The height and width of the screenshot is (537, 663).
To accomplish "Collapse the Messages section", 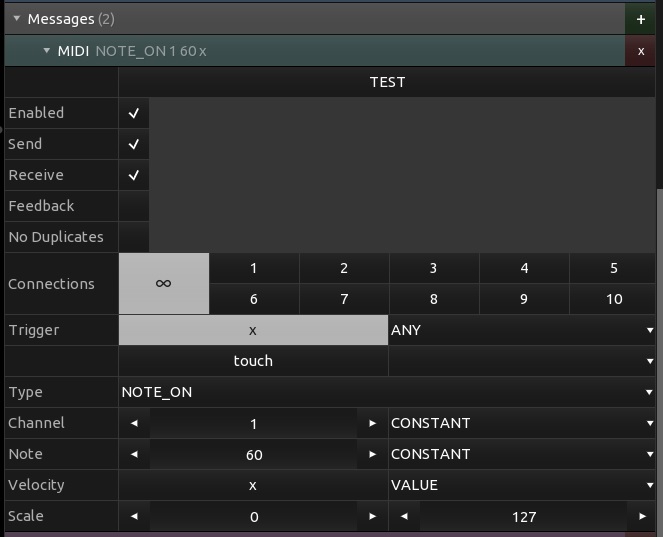I will coord(16,19).
